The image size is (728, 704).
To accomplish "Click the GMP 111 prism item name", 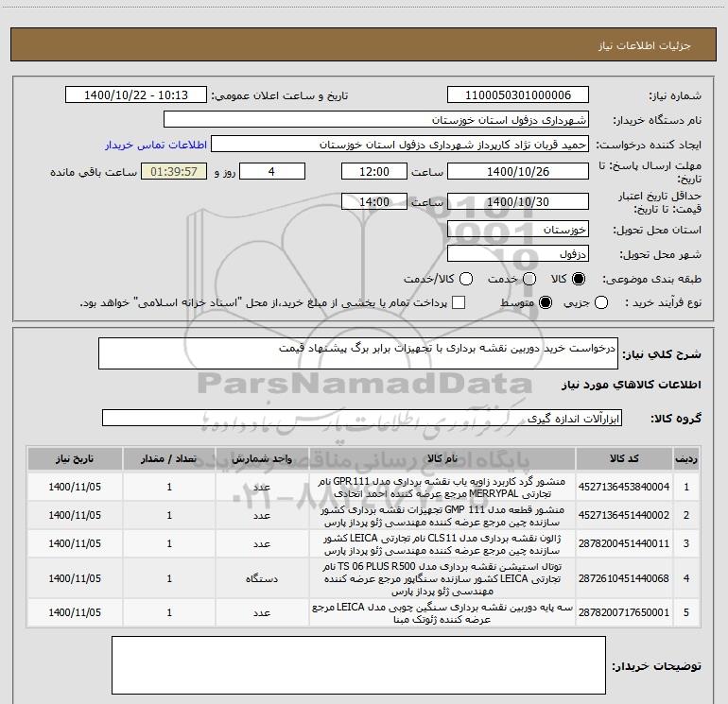I will tap(442, 516).
